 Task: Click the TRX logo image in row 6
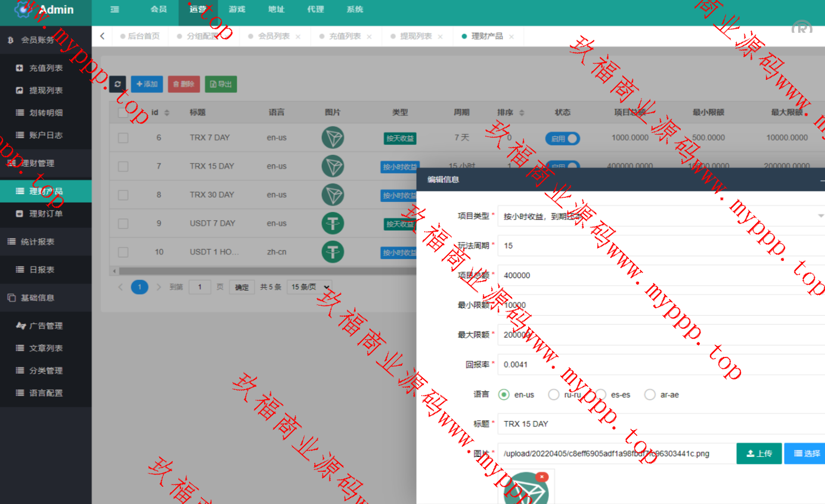(x=333, y=138)
